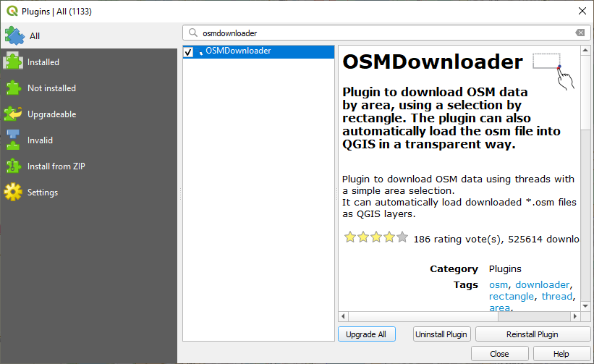The width and height of the screenshot is (594, 364).
Task: Clear the search field with the X icon
Action: tap(580, 33)
